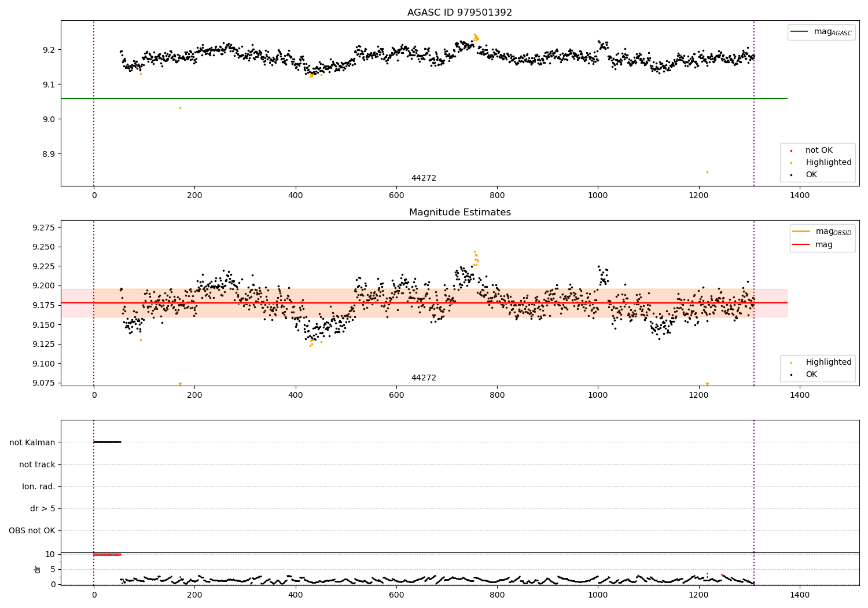Click the "9.250" y-tick label
This screenshot has height=608, width=868.
(44, 247)
